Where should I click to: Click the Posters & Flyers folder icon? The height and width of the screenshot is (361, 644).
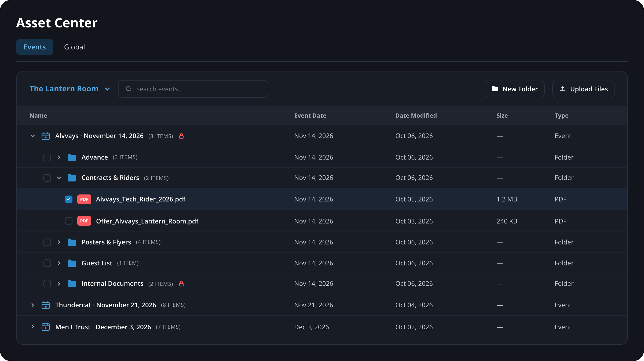pyautogui.click(x=72, y=242)
